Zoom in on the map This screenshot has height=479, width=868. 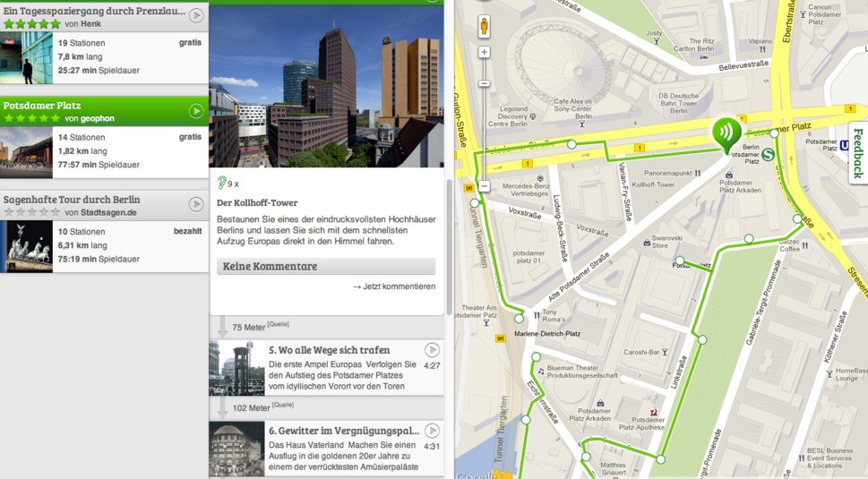(484, 53)
